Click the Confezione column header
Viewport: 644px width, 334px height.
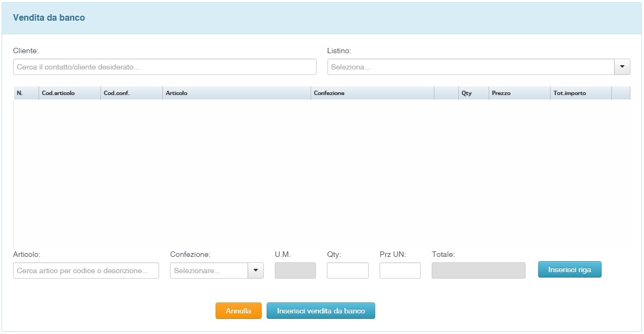coord(372,93)
